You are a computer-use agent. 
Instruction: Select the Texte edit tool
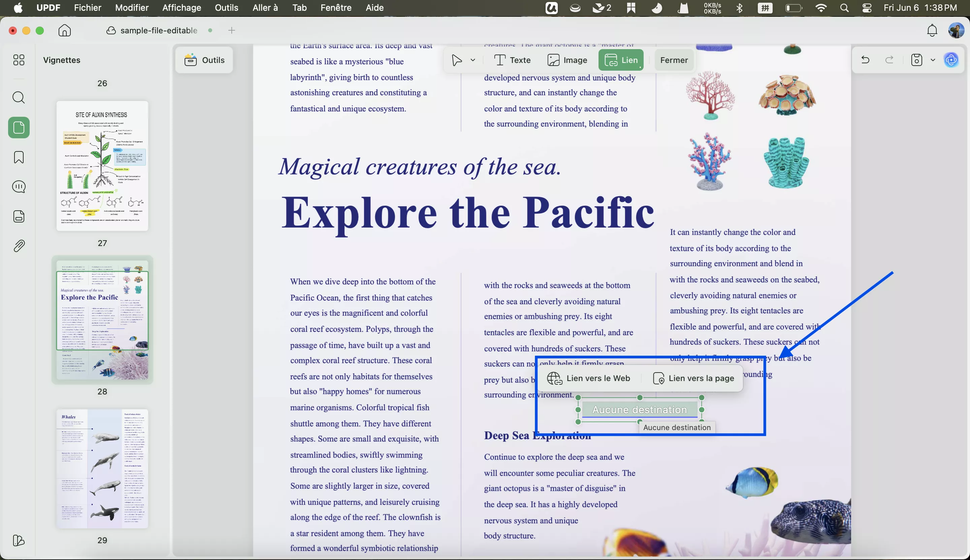[x=512, y=60]
